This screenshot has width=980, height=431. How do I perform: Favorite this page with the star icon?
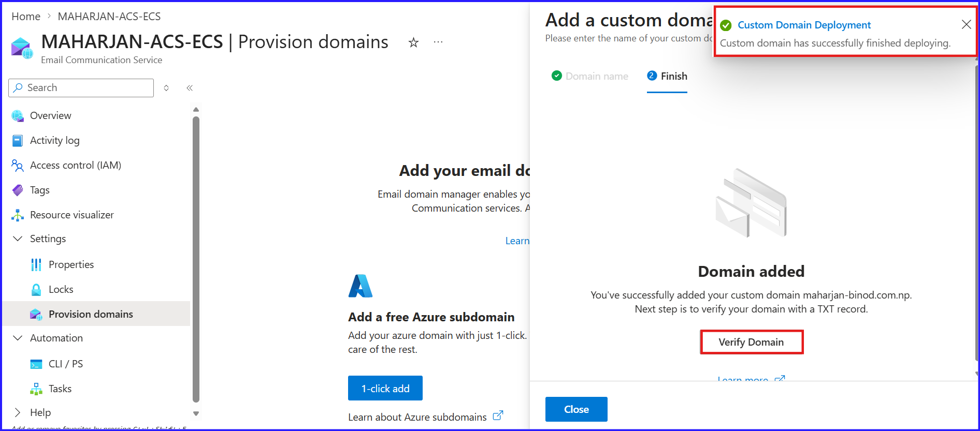(413, 42)
